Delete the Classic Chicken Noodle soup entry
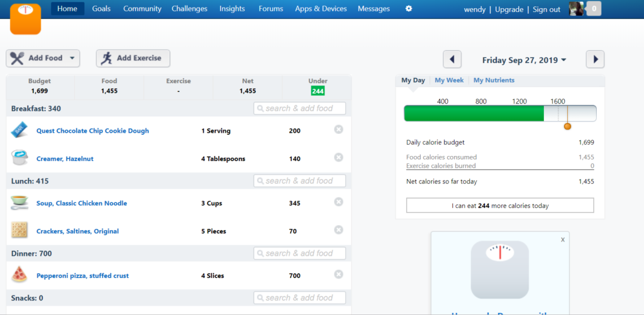The height and width of the screenshot is (315, 644). 338,202
